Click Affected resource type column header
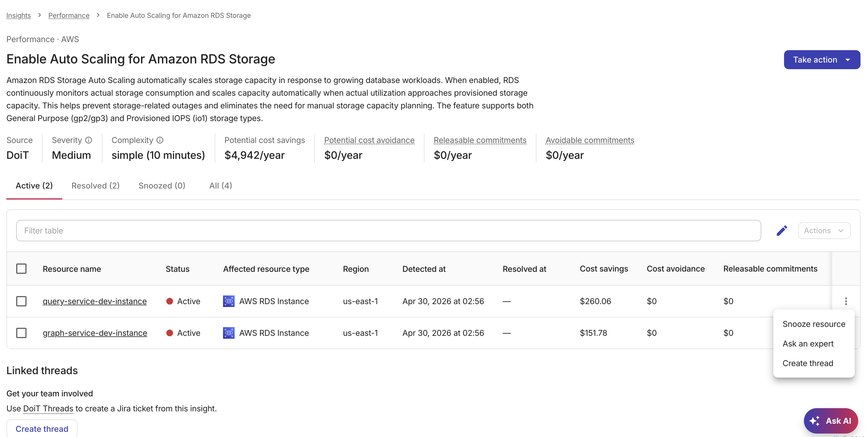Viewport: 868px width, 437px height. click(x=266, y=269)
